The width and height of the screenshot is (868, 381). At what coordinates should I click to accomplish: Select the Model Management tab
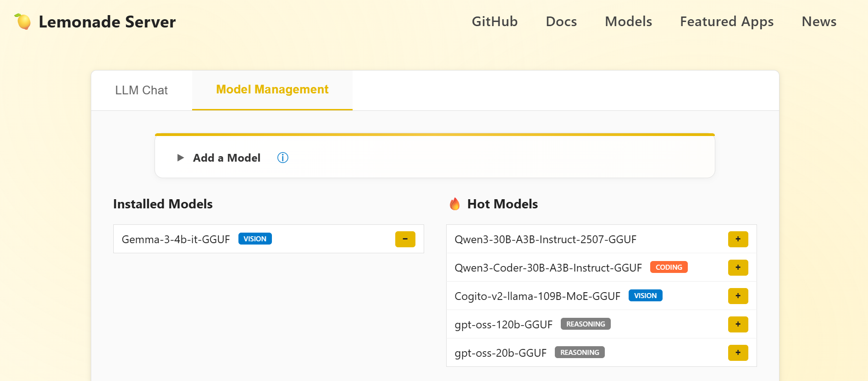(272, 90)
